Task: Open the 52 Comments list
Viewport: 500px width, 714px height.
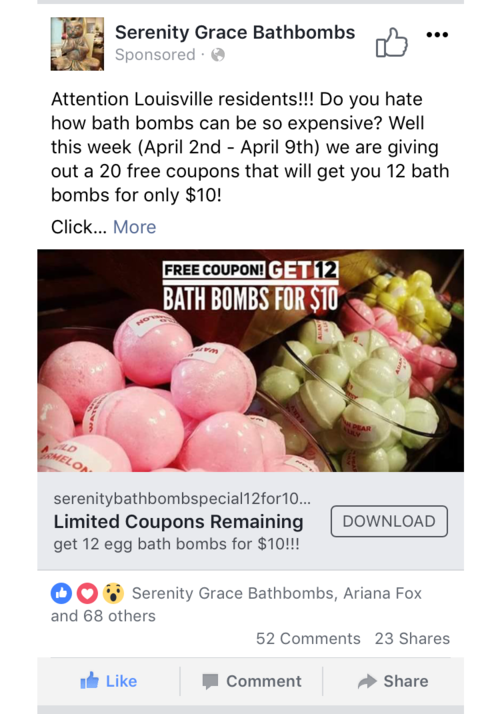Action: click(x=308, y=638)
